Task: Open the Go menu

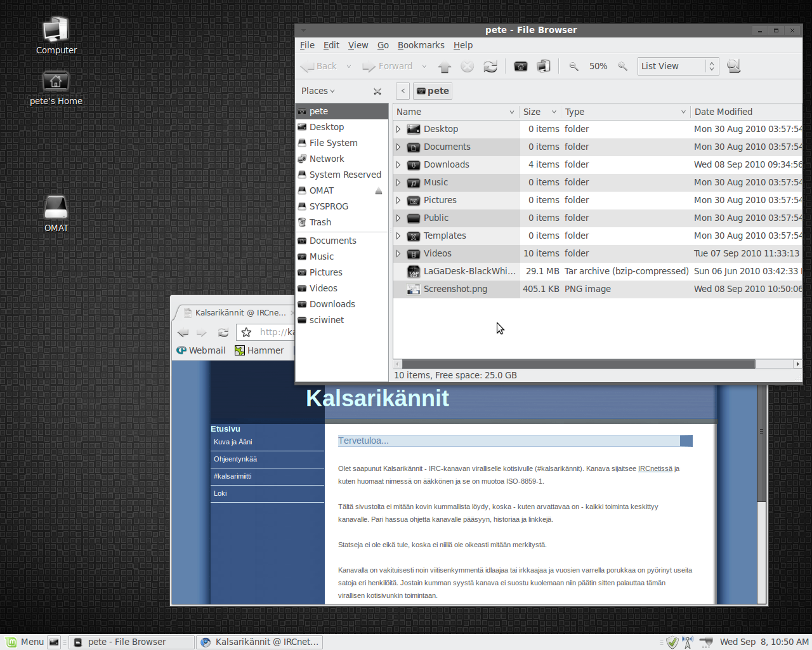Action: coord(383,45)
